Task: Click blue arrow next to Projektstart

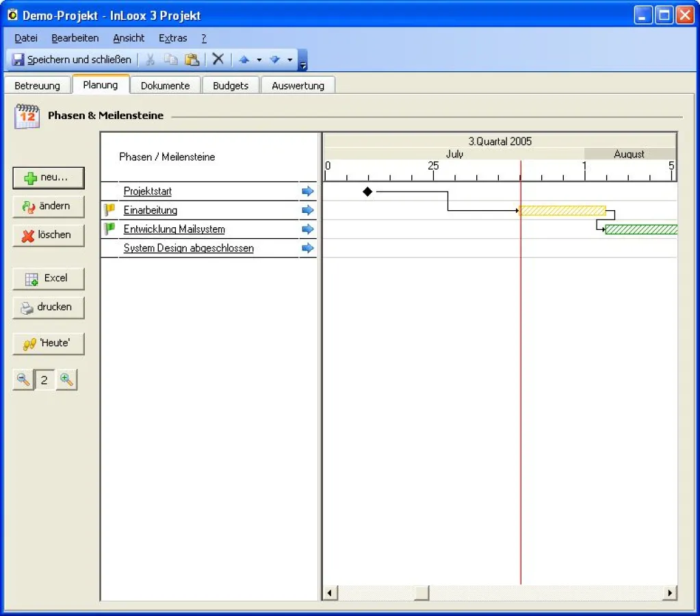Action: (x=308, y=191)
